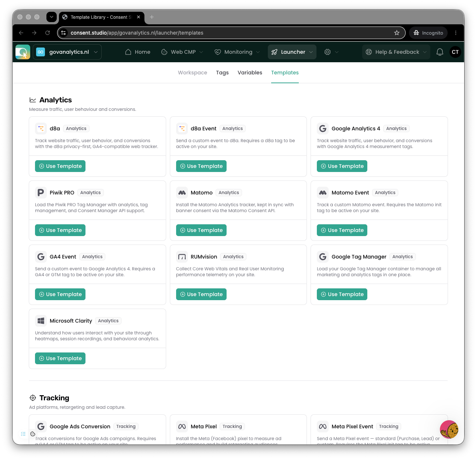Click the Google Analytics 4 G icon
Image resolution: width=476 pixels, height=460 pixels.
tap(323, 129)
